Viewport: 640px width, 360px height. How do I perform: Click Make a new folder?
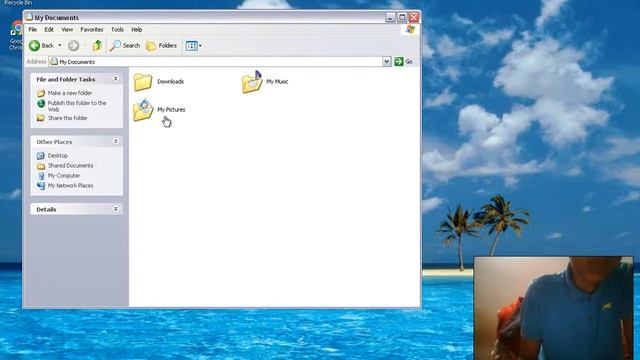[x=70, y=93]
